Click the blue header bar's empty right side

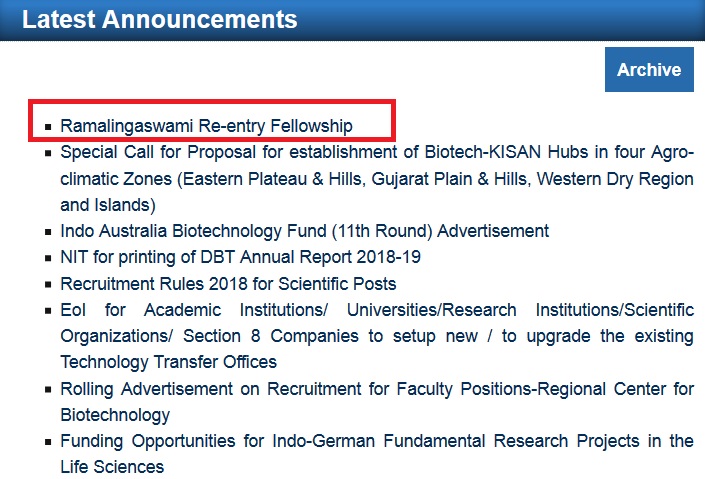click(x=550, y=19)
